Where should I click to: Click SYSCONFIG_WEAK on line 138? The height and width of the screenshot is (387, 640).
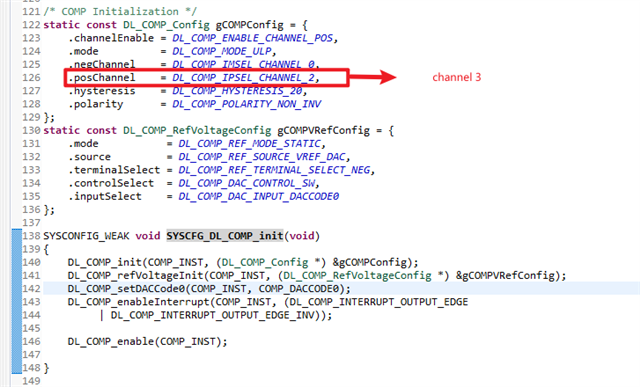click(x=86, y=236)
